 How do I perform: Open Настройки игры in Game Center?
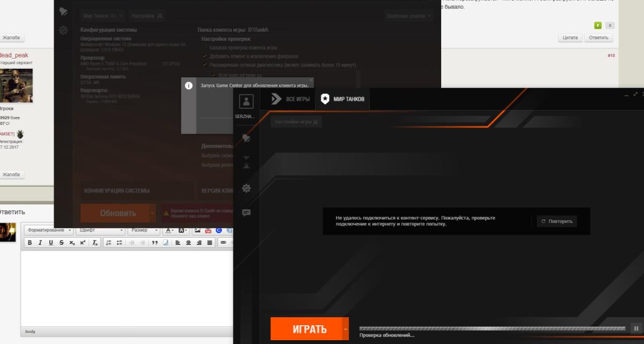point(296,122)
